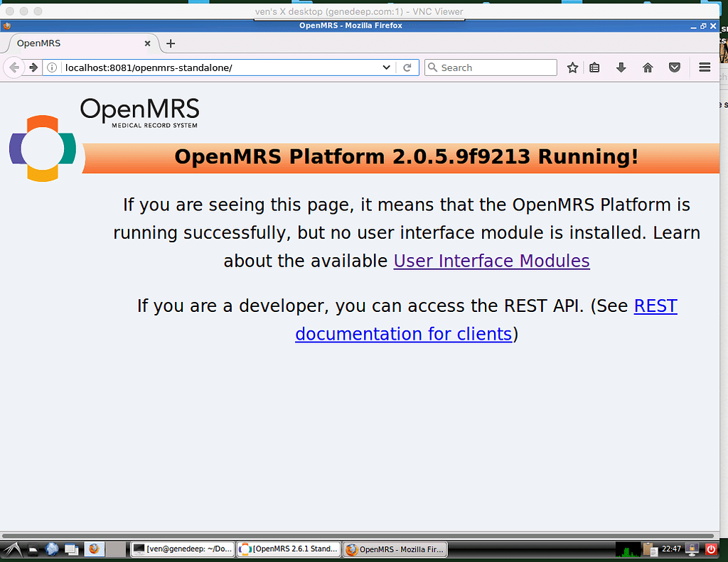Image resolution: width=728 pixels, height=562 pixels.
Task: Open the address bar history dropdown
Action: [x=386, y=67]
